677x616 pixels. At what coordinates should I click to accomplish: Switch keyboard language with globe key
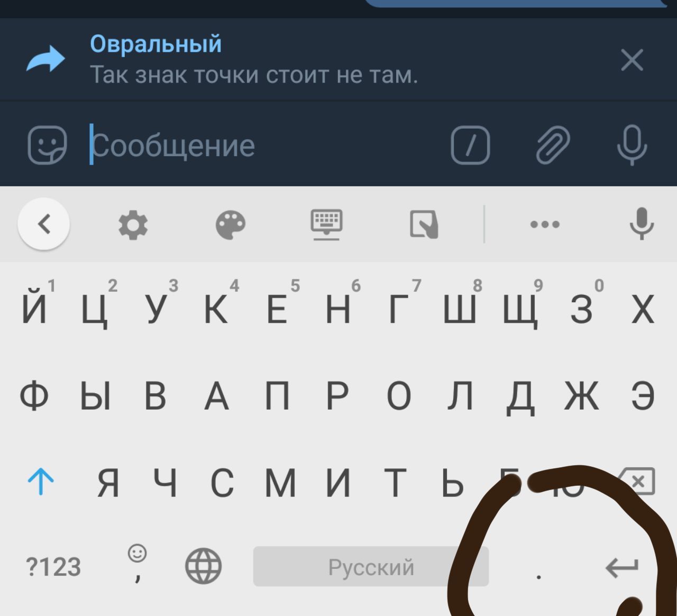click(203, 566)
